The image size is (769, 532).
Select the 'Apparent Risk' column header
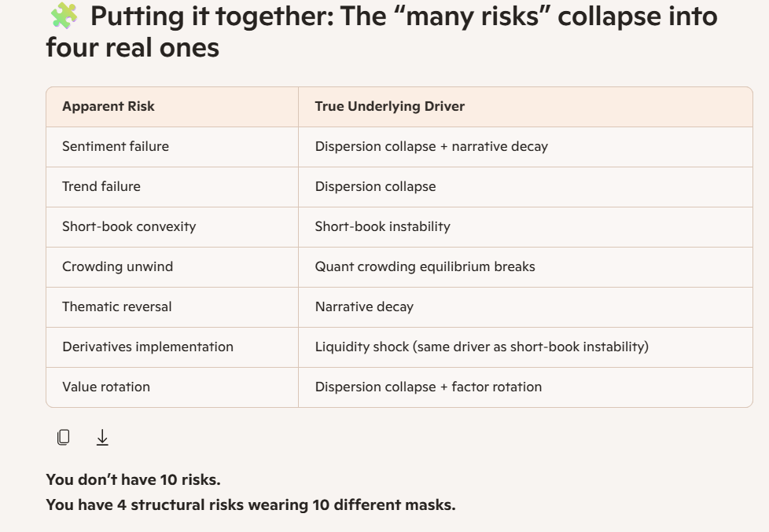[x=172, y=106]
